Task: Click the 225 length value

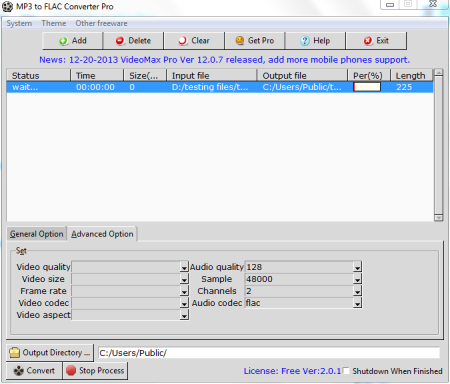Action: tap(404, 87)
